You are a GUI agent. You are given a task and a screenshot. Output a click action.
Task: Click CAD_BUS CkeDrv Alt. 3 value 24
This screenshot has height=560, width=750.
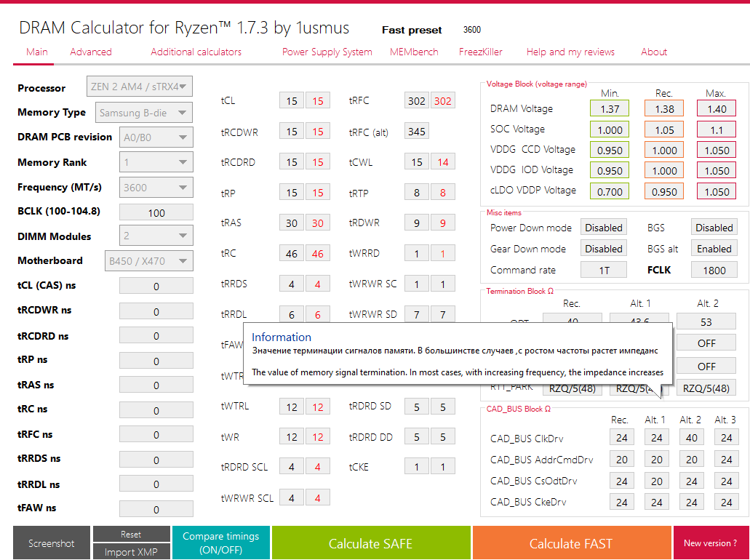727,502
